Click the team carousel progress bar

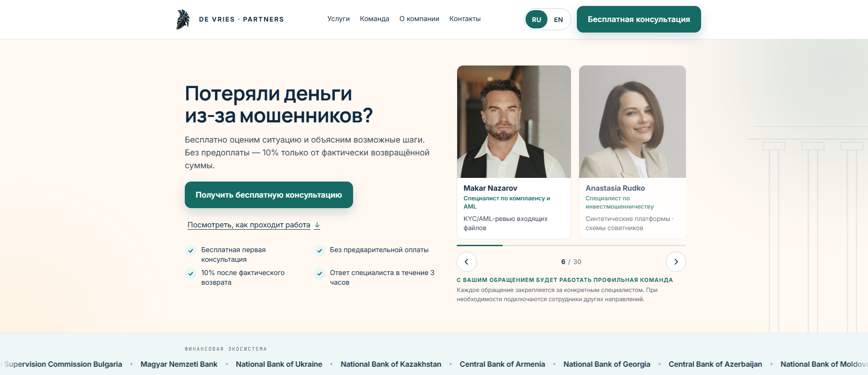(571, 245)
